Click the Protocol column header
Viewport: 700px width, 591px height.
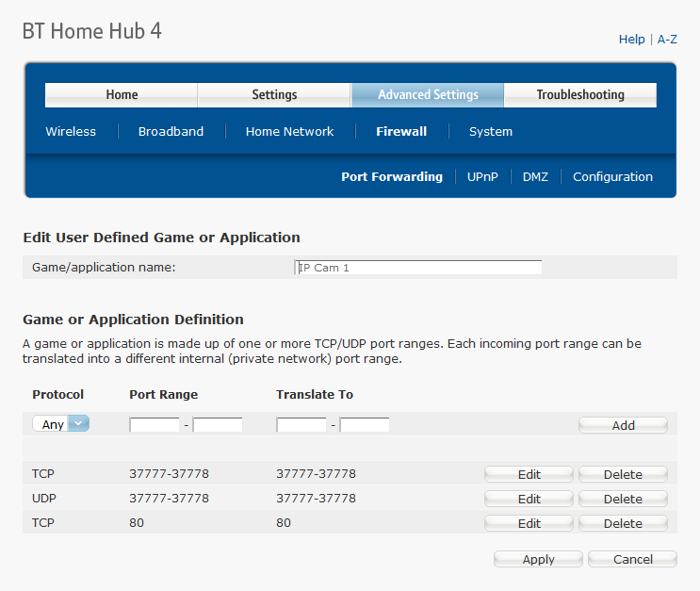(x=58, y=394)
